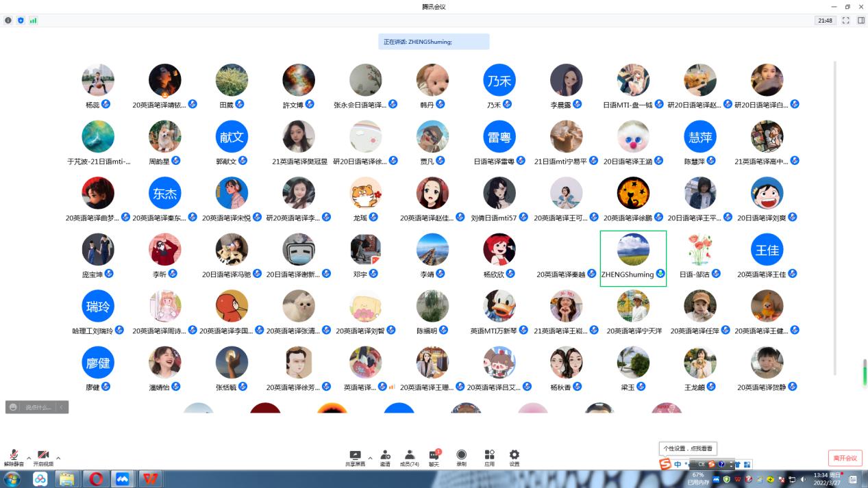Switch layout view icon at top-right
868x488 pixels.
860,21
